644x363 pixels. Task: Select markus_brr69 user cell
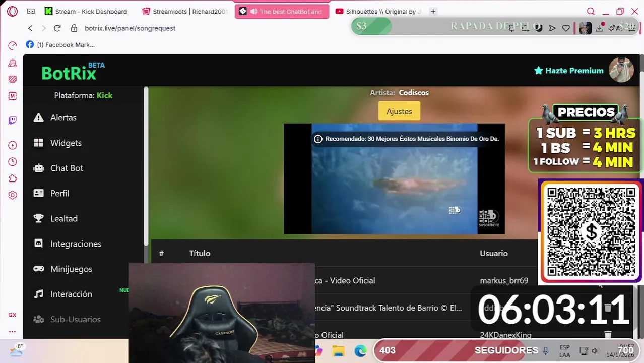[504, 280]
